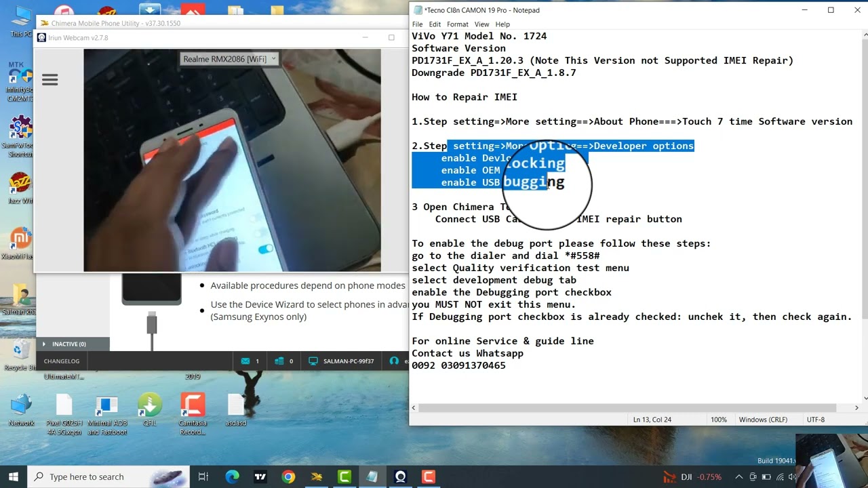Viewport: 868px width, 488px height.
Task: Open Camtasia Recorder from the taskbar
Action: (x=429, y=476)
